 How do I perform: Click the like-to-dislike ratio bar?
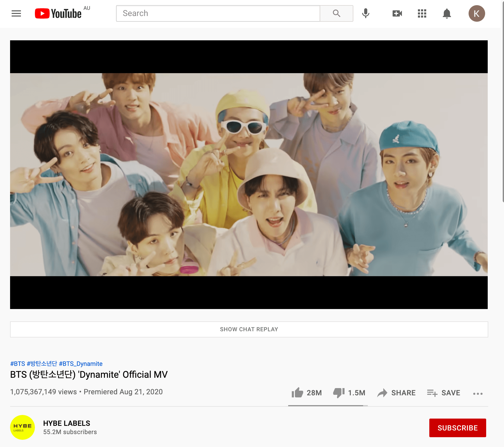pos(327,406)
